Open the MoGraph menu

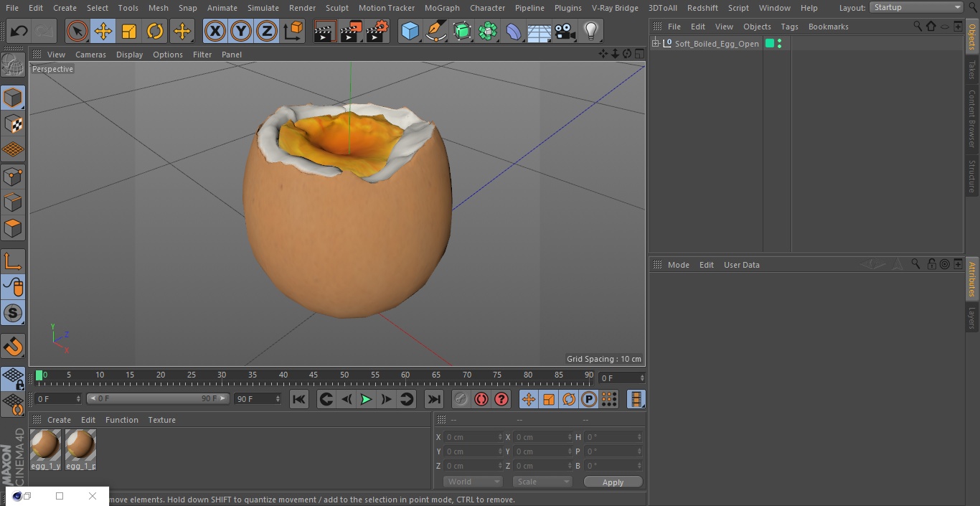(442, 8)
